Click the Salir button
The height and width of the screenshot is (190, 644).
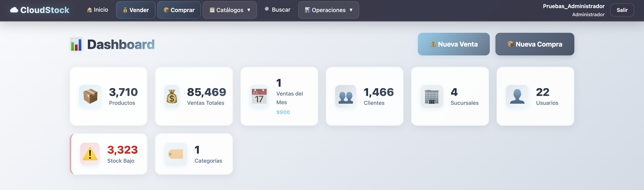[x=622, y=10]
